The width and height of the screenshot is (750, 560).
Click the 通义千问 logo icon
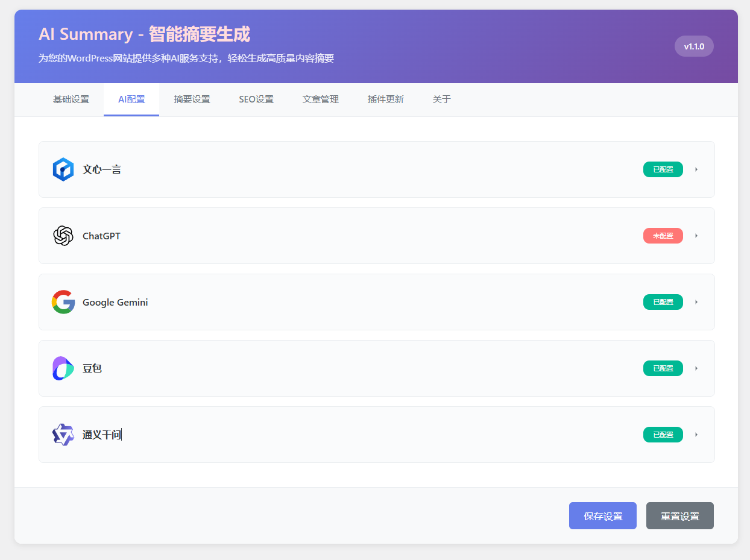[x=63, y=435]
